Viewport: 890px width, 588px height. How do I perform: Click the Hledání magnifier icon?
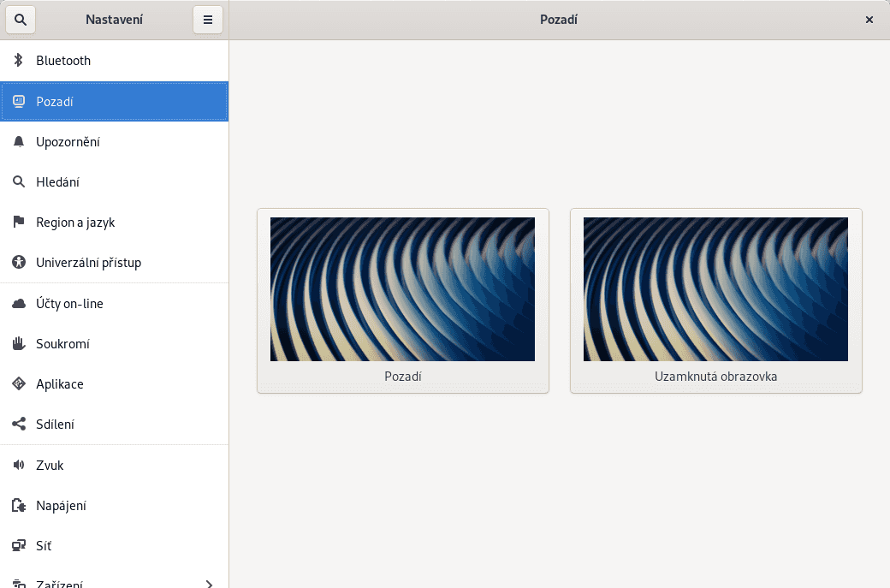point(19,181)
